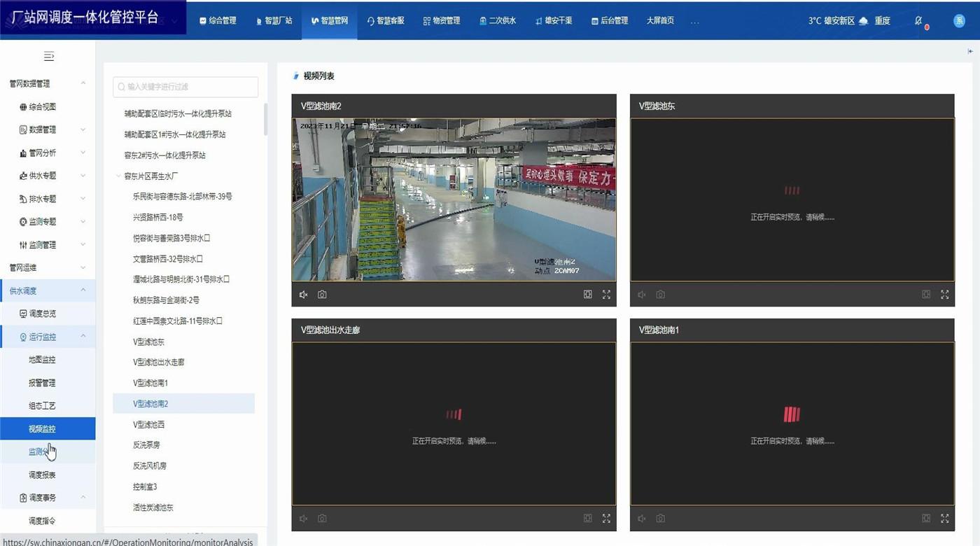Click the notification bell icon
980x546 pixels.
click(x=918, y=21)
